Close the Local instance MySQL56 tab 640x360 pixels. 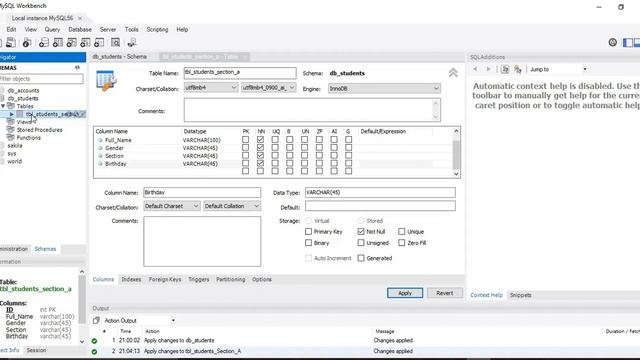pyautogui.click(x=80, y=18)
